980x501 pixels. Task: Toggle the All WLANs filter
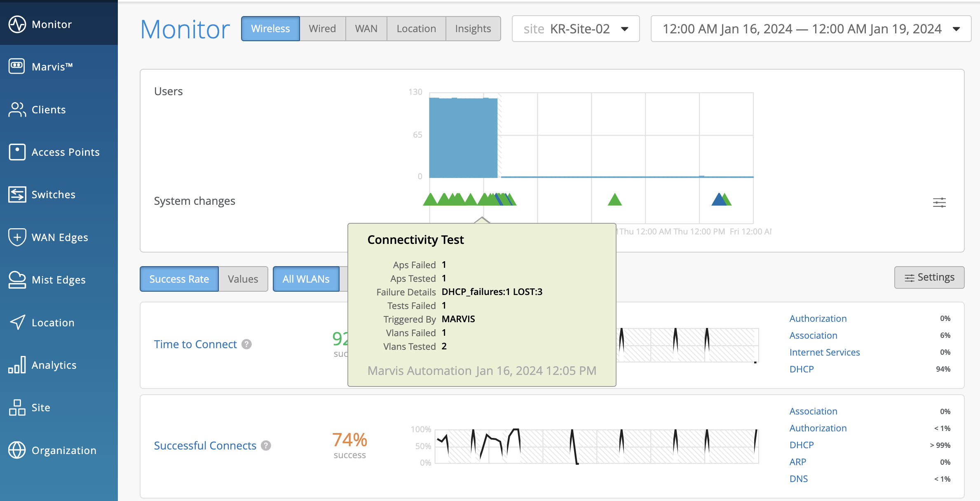coord(306,279)
